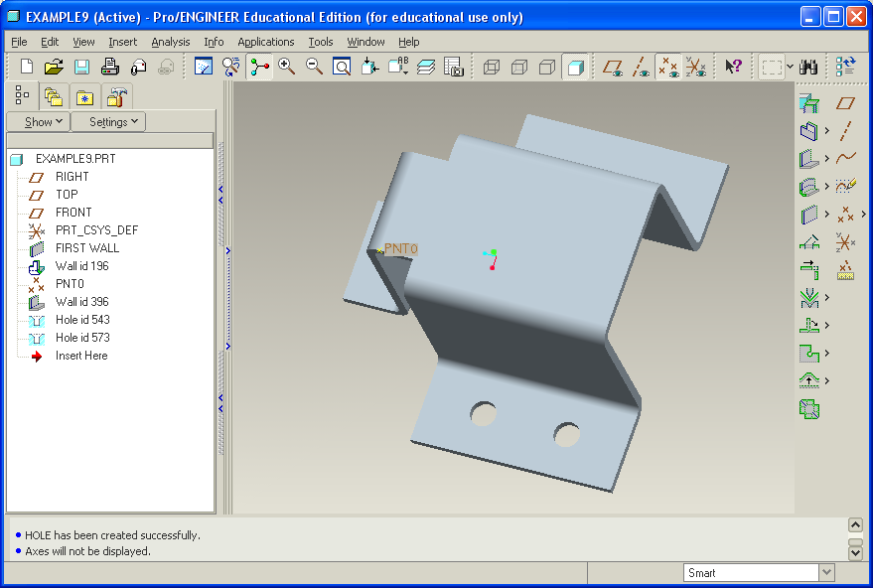Click the Zoom In magnifier icon
Image resolution: width=873 pixels, height=588 pixels.
point(287,67)
